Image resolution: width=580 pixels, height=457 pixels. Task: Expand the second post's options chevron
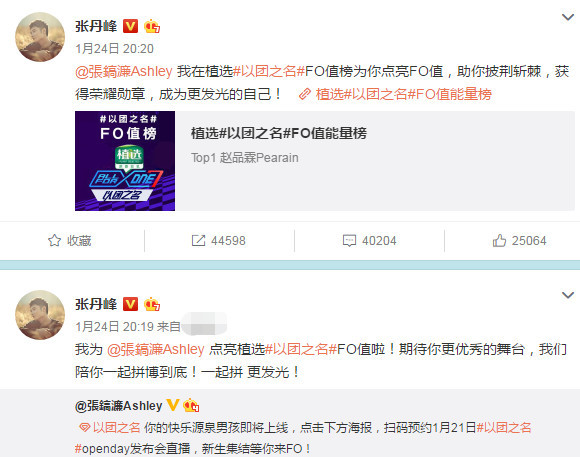click(x=568, y=295)
